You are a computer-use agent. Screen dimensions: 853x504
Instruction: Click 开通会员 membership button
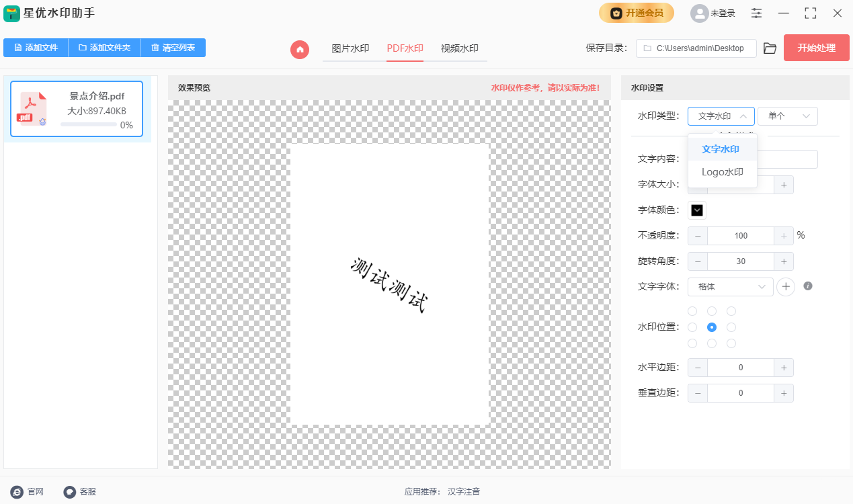(x=637, y=13)
